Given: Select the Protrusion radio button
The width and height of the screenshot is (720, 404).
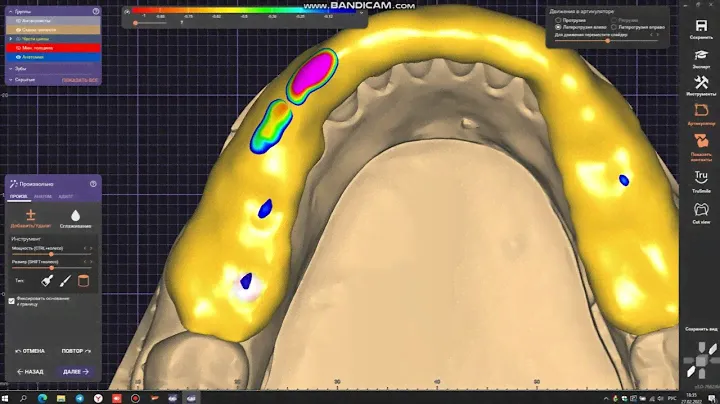Looking at the screenshot, I should point(558,19).
